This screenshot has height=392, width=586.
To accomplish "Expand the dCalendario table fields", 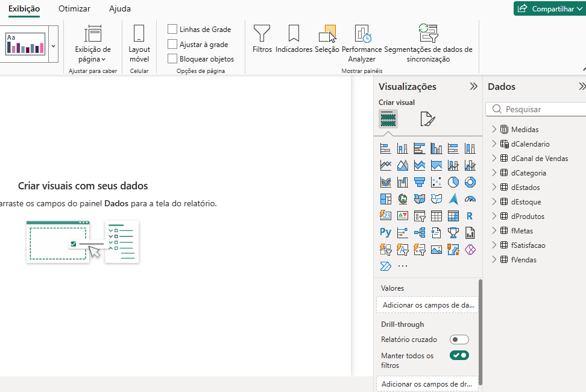I will [494, 144].
